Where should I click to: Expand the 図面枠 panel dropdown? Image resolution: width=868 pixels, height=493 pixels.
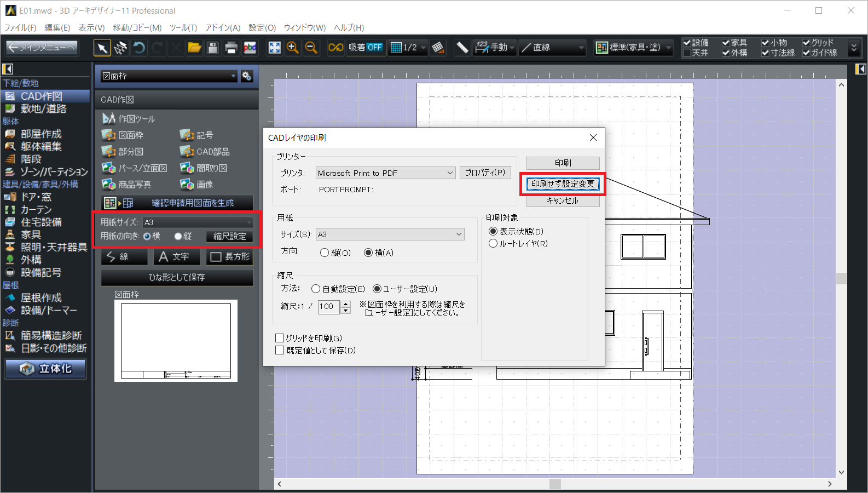[233, 76]
